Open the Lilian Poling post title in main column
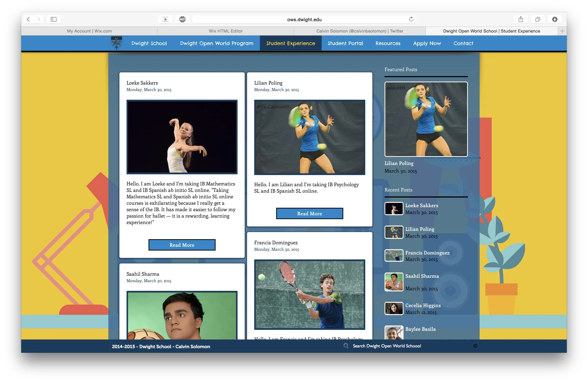Image resolution: width=588 pixels, height=383 pixels. click(x=268, y=83)
